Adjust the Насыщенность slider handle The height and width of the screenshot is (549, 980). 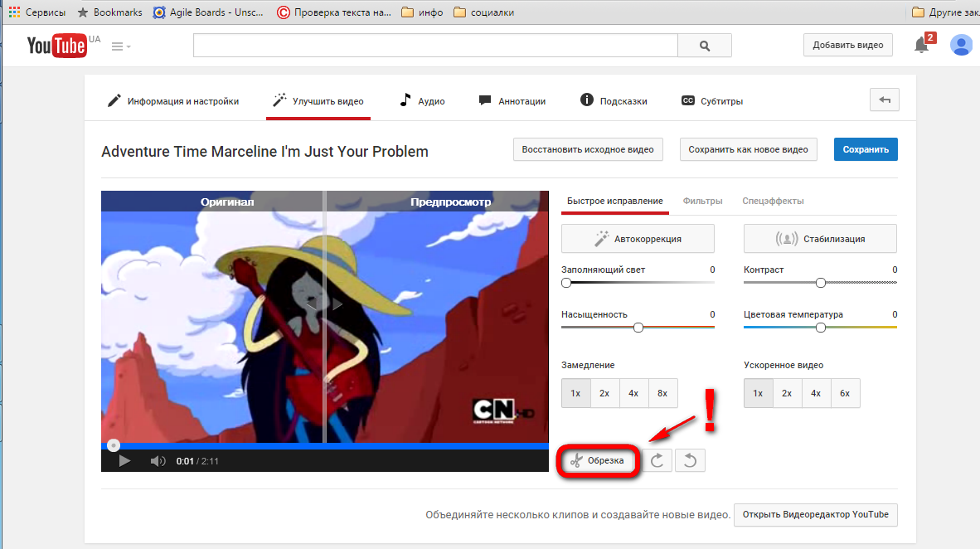pyautogui.click(x=638, y=328)
